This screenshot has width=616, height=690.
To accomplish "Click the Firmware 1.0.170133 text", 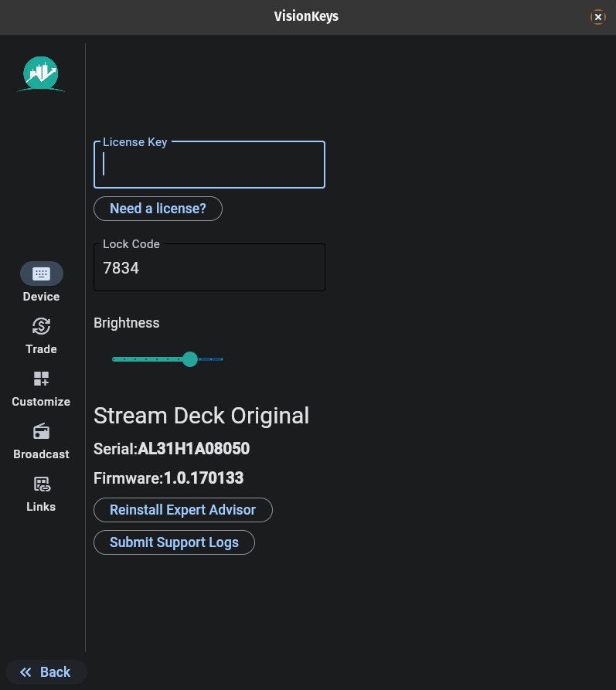I will (168, 478).
